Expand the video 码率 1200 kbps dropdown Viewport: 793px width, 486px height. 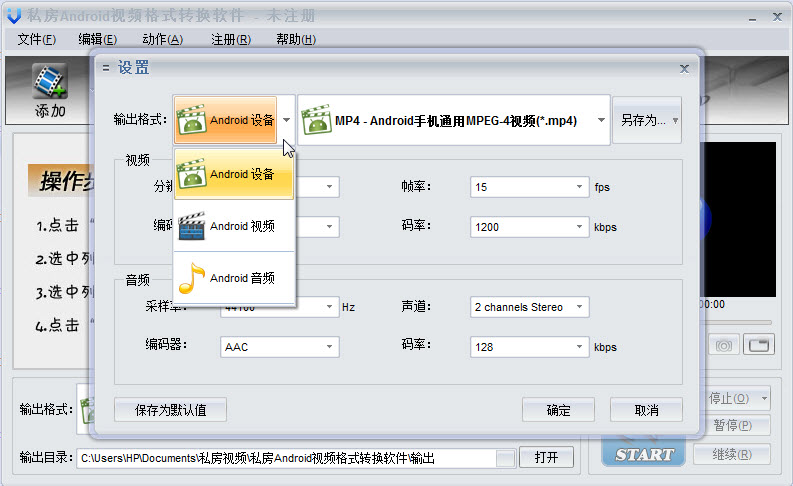click(579, 227)
